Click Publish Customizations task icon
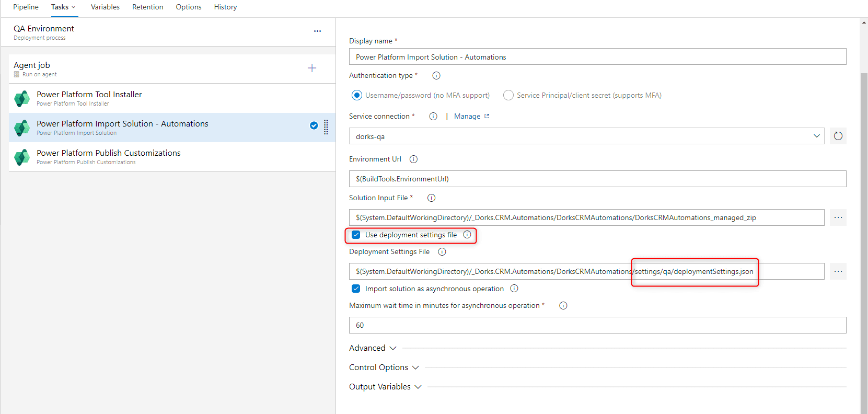This screenshot has height=414, width=868. [x=22, y=157]
